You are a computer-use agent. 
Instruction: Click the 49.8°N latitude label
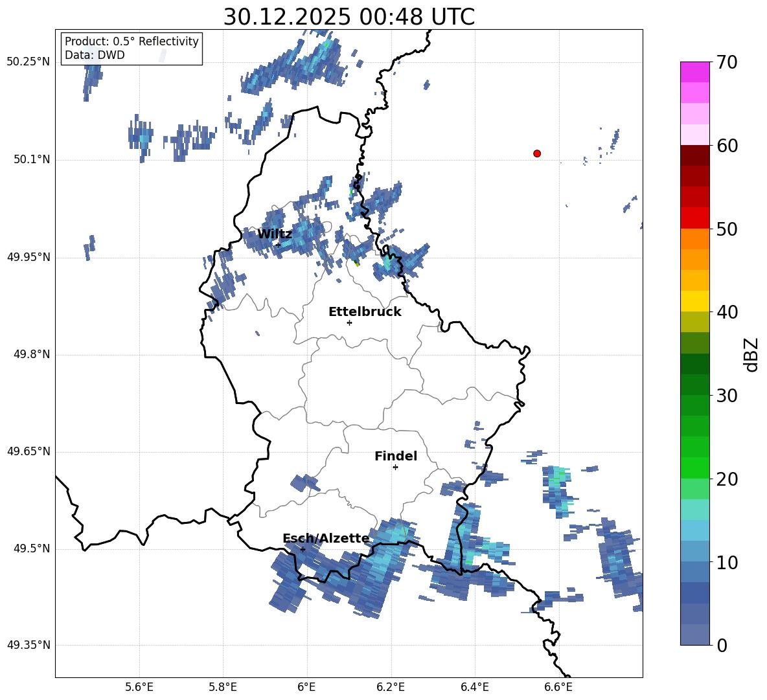(x=32, y=354)
